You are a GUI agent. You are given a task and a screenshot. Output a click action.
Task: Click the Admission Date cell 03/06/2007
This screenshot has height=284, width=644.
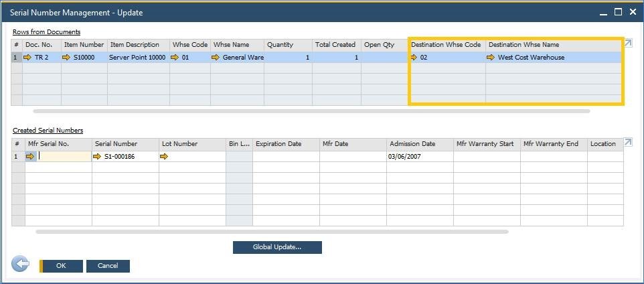tap(419, 157)
